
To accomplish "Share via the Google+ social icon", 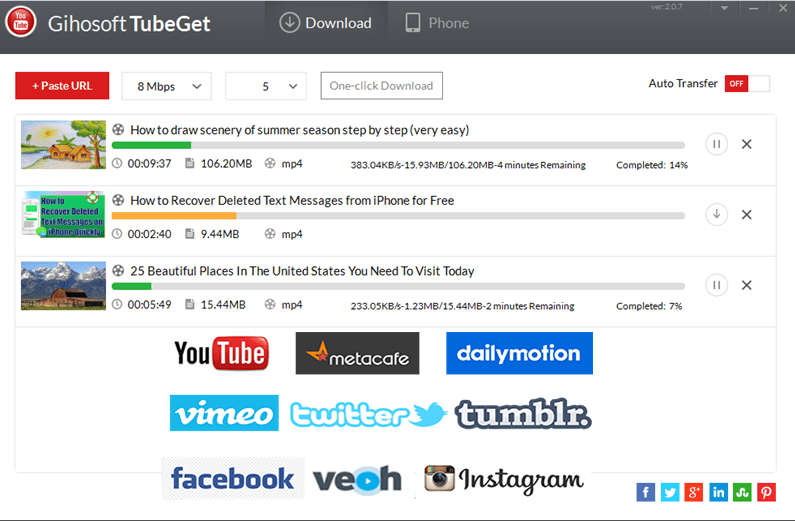I will (x=694, y=492).
